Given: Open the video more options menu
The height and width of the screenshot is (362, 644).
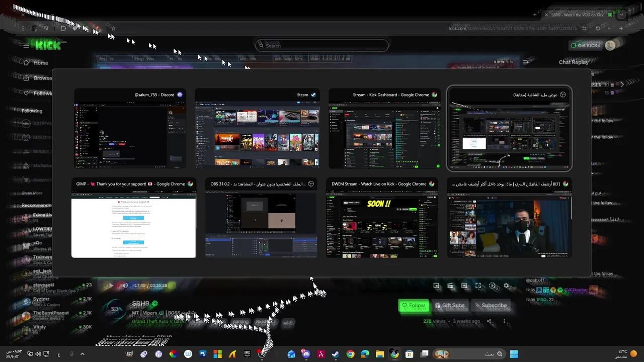Looking at the screenshot, I should tap(505, 321).
